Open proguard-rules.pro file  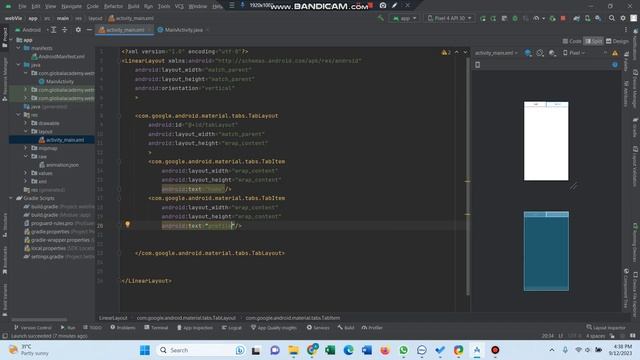pos(49,223)
